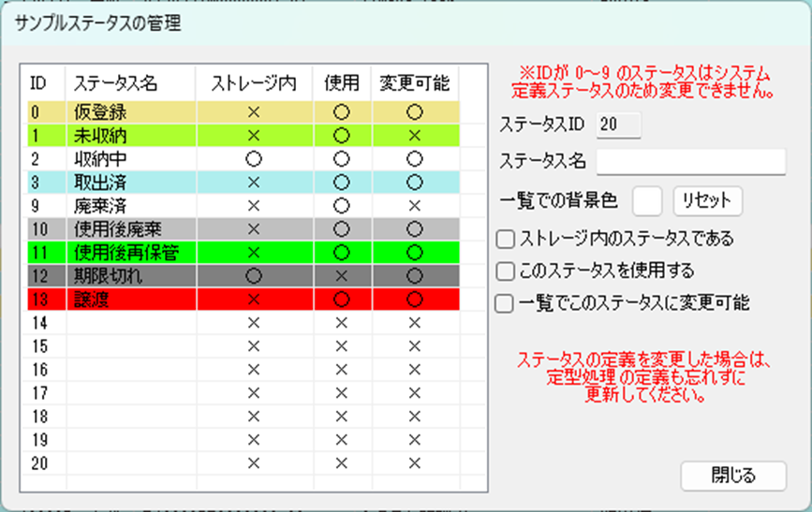Click the ステータス名 column header
The width and height of the screenshot is (812, 512).
(x=115, y=82)
